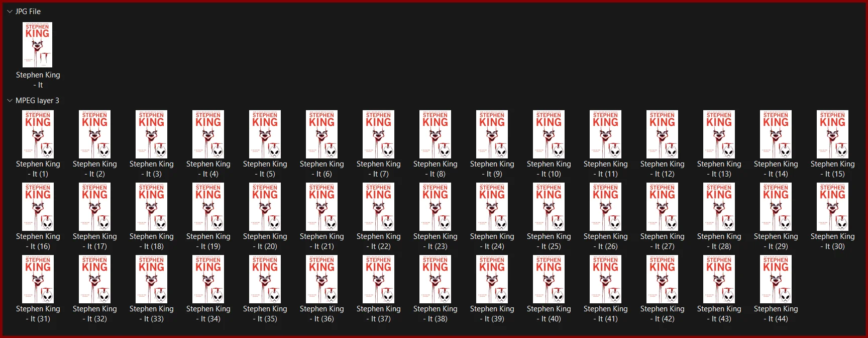
Task: Click file name Stephen King - It (32)
Action: [x=94, y=314]
